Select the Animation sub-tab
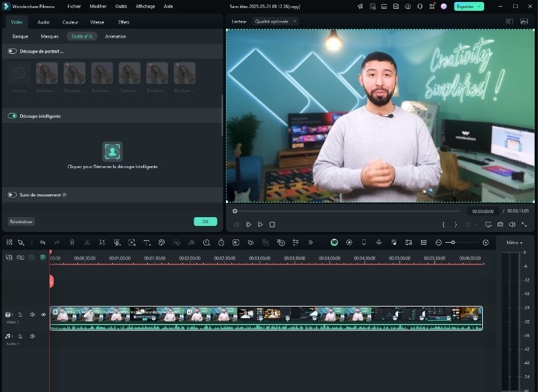This screenshot has width=538, height=392. (x=116, y=36)
